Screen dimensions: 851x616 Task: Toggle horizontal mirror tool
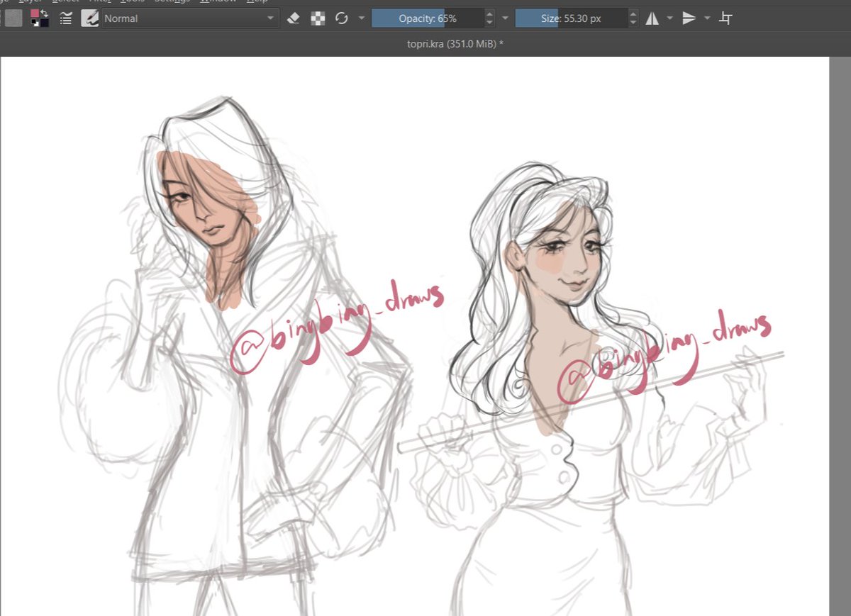pos(652,18)
